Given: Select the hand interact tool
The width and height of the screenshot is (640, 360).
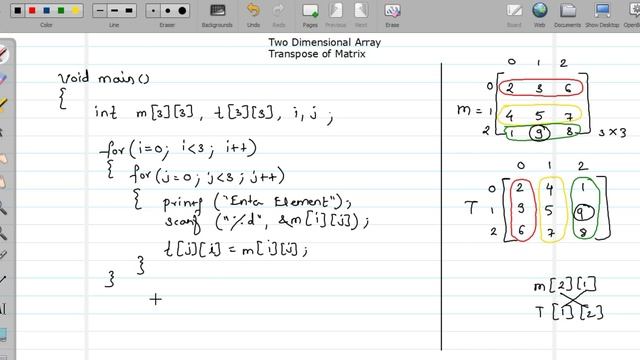Looking at the screenshot, I should 3,158.
